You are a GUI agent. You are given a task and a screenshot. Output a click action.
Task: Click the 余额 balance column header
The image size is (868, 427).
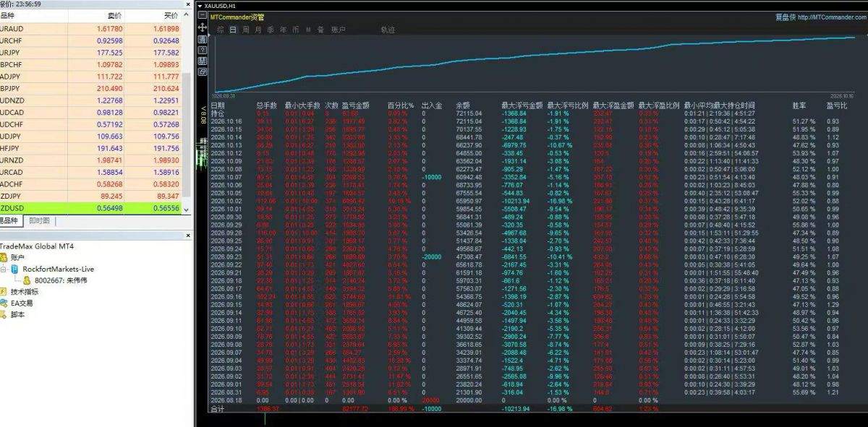(x=463, y=105)
